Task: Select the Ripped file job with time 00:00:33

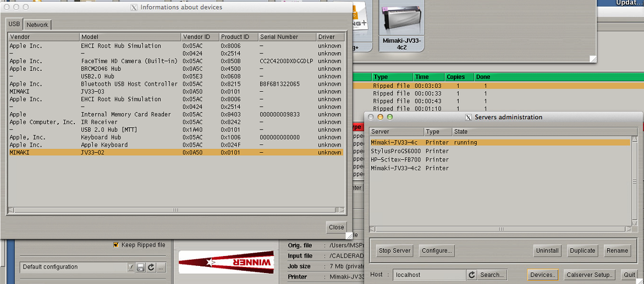Action: point(498,93)
